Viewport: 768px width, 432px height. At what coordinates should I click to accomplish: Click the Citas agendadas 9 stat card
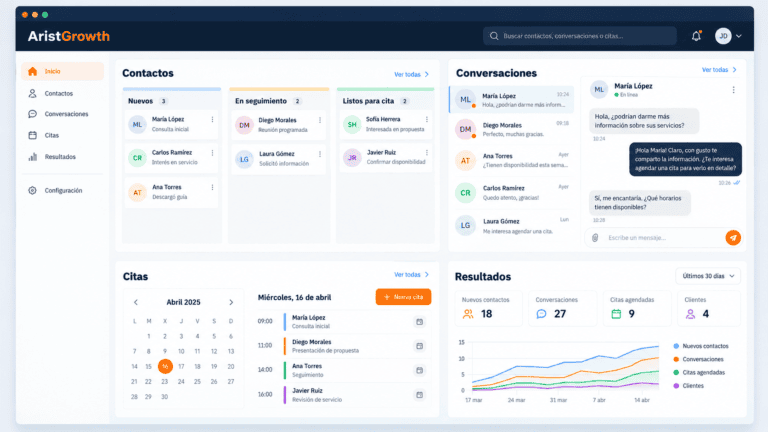[636, 308]
